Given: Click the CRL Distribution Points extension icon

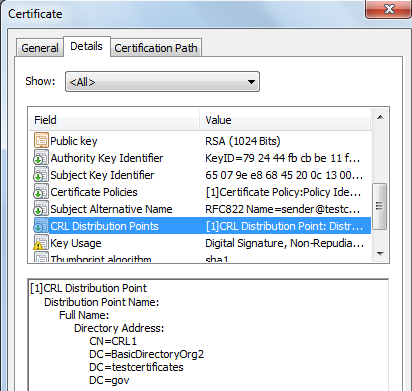Looking at the screenshot, I should (x=41, y=226).
